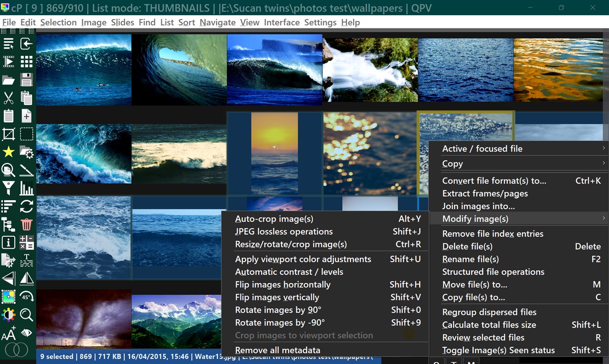
Task: Toggle Image(s) Seen status
Action: [x=498, y=350]
